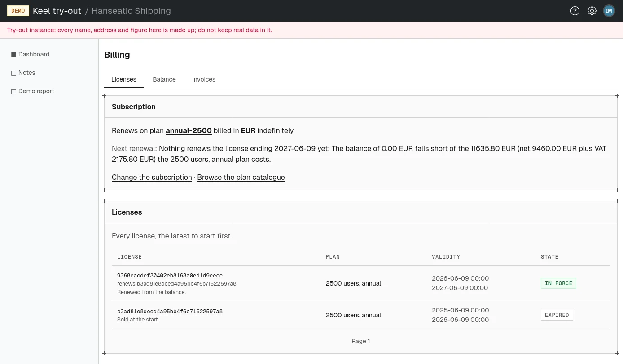Click Keel try-out in the header
Screen dimensions: 623x364
57,11
